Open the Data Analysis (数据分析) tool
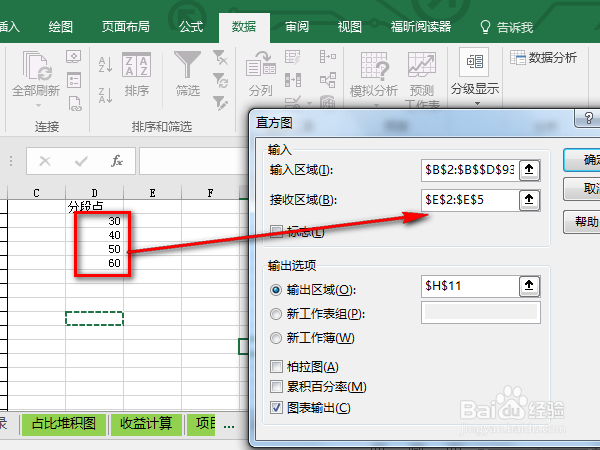This screenshot has height=450, width=600. click(x=543, y=58)
